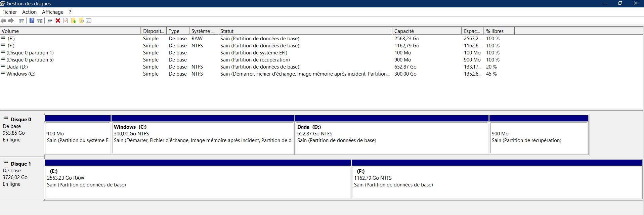Select the 900 Mo recovery partition block
Screen dimensions: 644x215
tap(539, 135)
